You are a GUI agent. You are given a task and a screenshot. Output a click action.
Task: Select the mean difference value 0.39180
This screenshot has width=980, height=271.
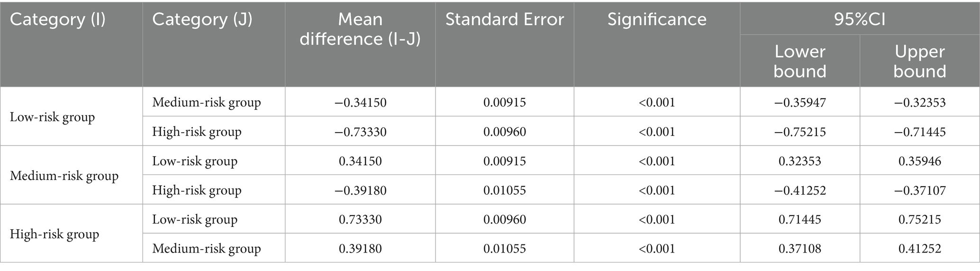coord(360,249)
